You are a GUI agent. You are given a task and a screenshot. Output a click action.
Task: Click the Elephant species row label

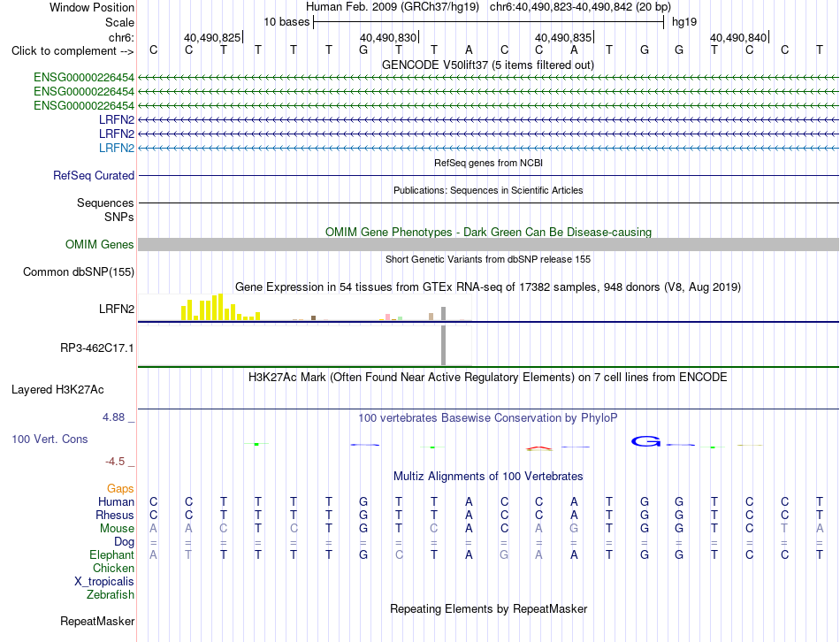pos(112,554)
